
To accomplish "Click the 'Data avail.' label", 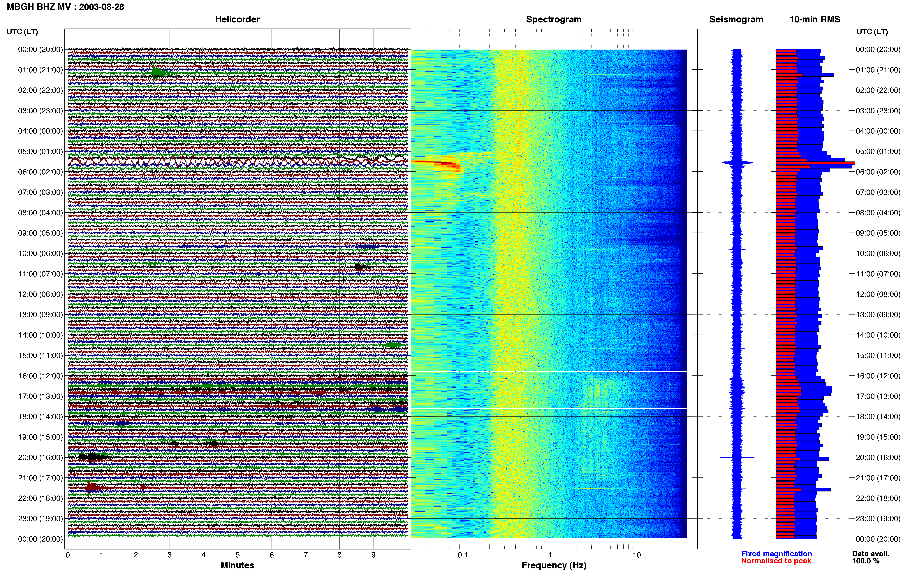I will (870, 554).
